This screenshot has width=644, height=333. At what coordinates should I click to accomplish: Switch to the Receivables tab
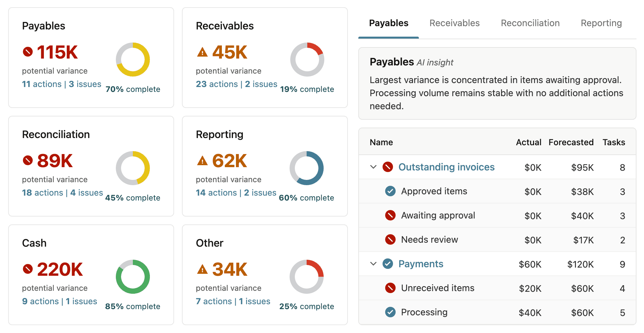click(x=454, y=23)
